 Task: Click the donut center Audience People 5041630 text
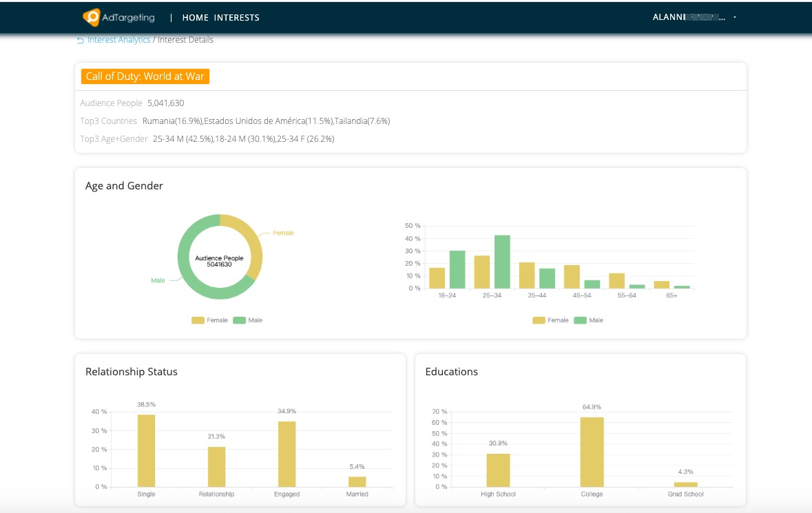click(219, 261)
